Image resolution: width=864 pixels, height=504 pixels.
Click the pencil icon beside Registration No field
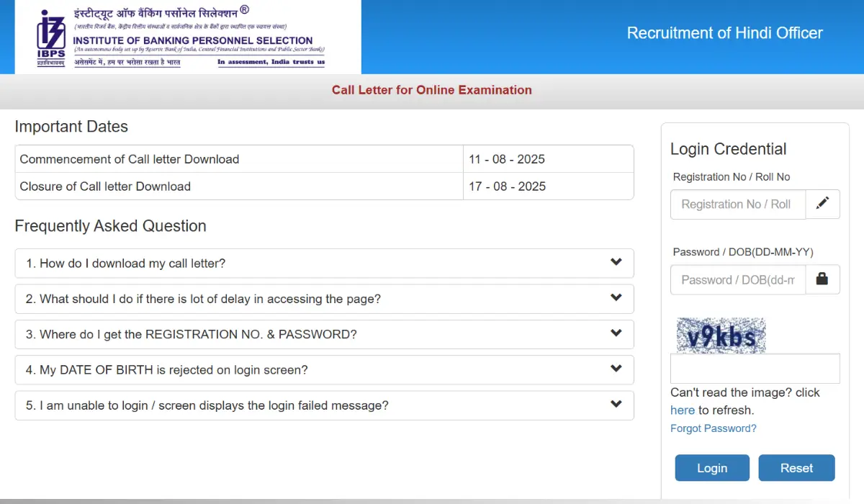pos(822,204)
